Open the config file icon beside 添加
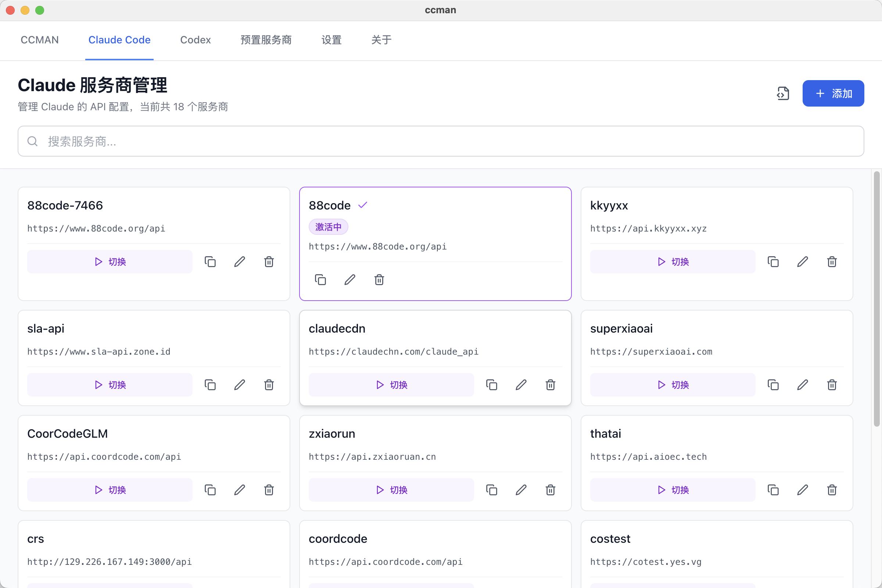The height and width of the screenshot is (588, 882). [783, 93]
